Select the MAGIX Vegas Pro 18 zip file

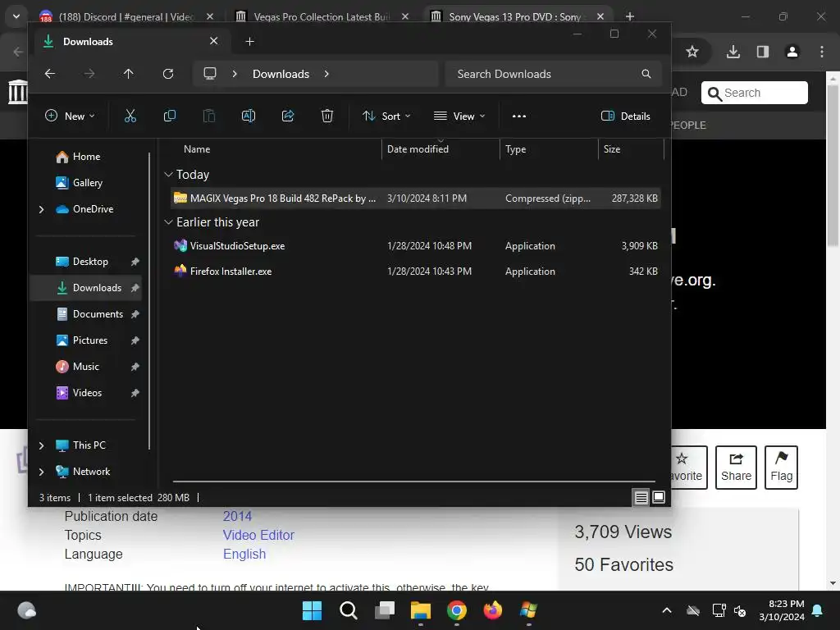416,199
